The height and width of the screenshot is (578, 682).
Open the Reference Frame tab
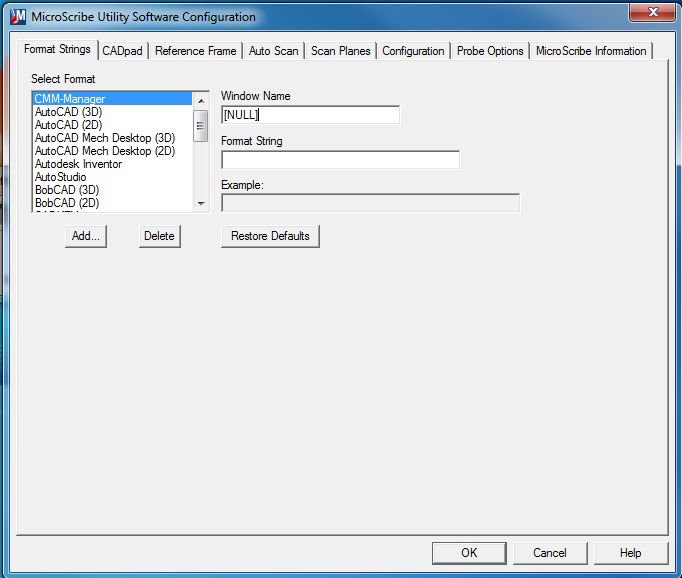tap(196, 51)
